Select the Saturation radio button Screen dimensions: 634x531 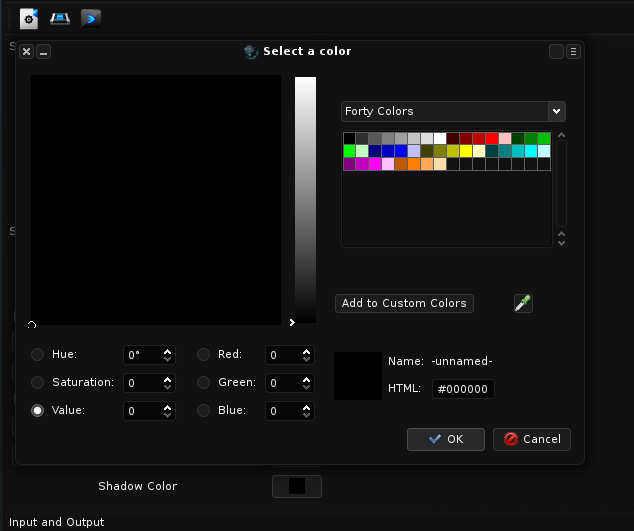click(x=38, y=383)
